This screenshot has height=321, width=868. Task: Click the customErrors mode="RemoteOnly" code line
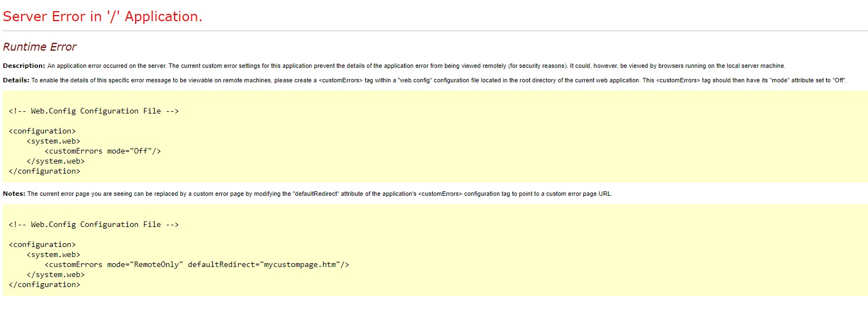197,264
